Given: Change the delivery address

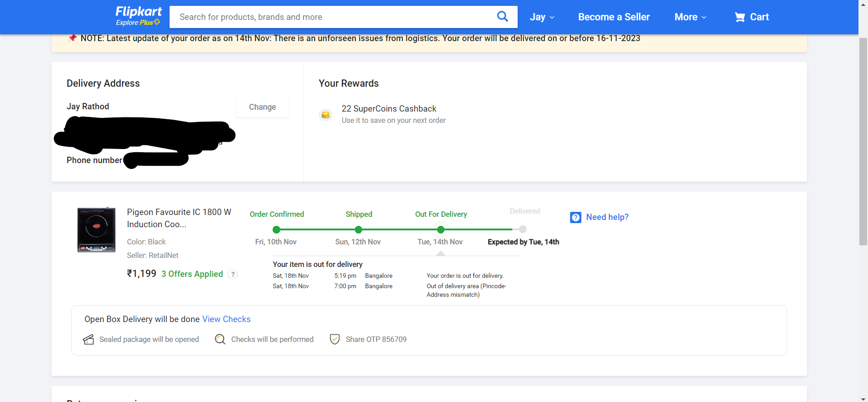Looking at the screenshot, I should 262,107.
